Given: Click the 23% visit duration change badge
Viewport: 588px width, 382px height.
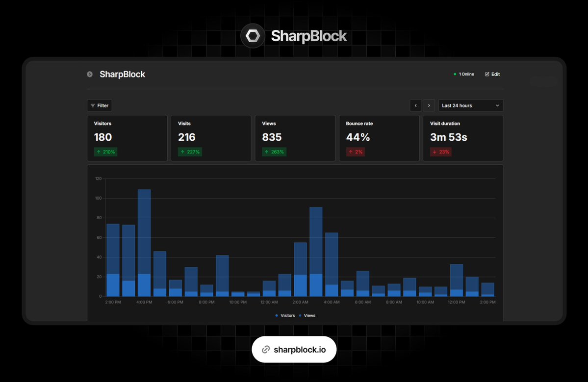Looking at the screenshot, I should (x=440, y=152).
